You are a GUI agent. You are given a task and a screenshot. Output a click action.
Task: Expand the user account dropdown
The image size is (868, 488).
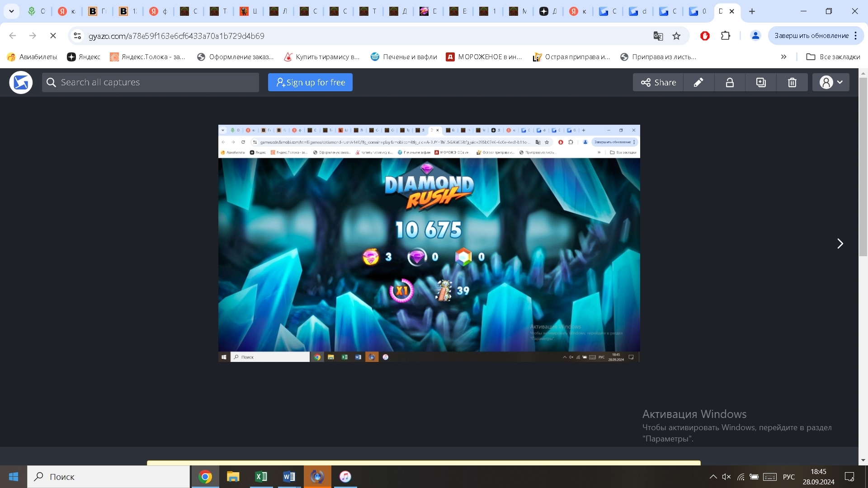[831, 82]
